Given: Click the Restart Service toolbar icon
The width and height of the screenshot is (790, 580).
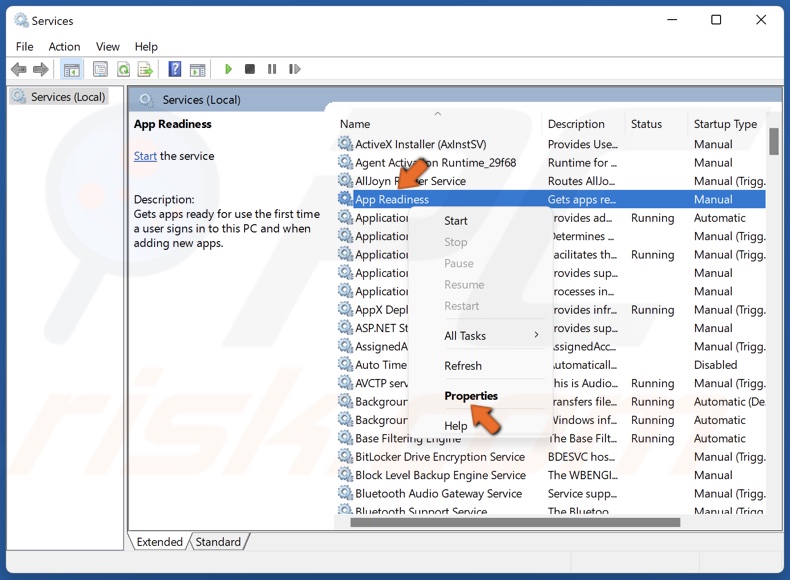Looking at the screenshot, I should [295, 69].
